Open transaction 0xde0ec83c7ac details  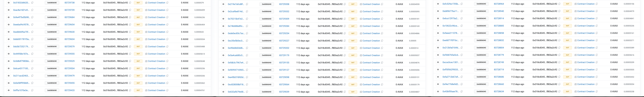coord(236,33)
